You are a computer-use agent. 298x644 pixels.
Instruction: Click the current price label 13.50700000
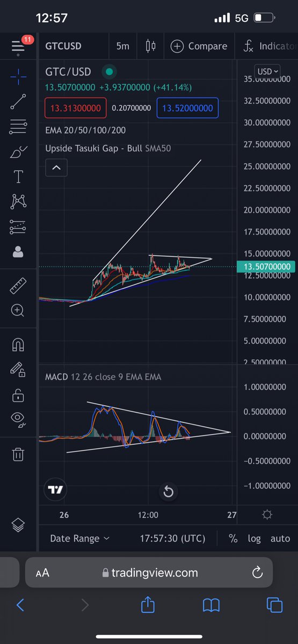266,266
